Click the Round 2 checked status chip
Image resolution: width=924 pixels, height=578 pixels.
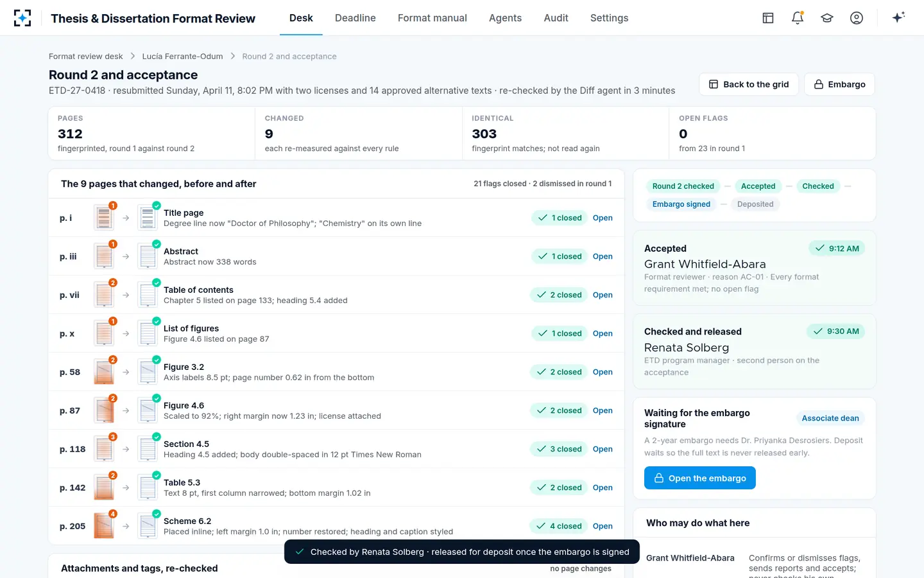point(683,186)
